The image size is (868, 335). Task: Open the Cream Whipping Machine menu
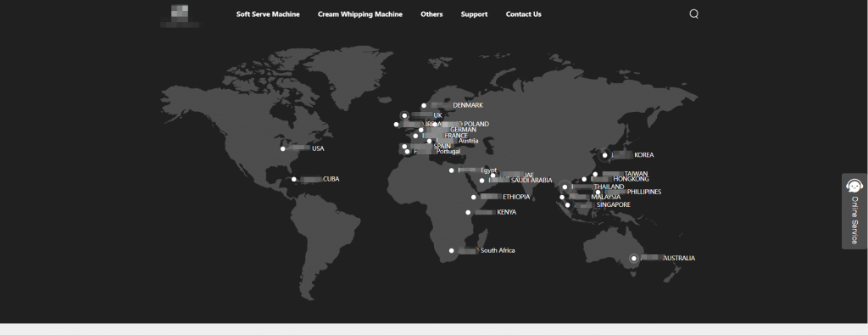tap(359, 14)
